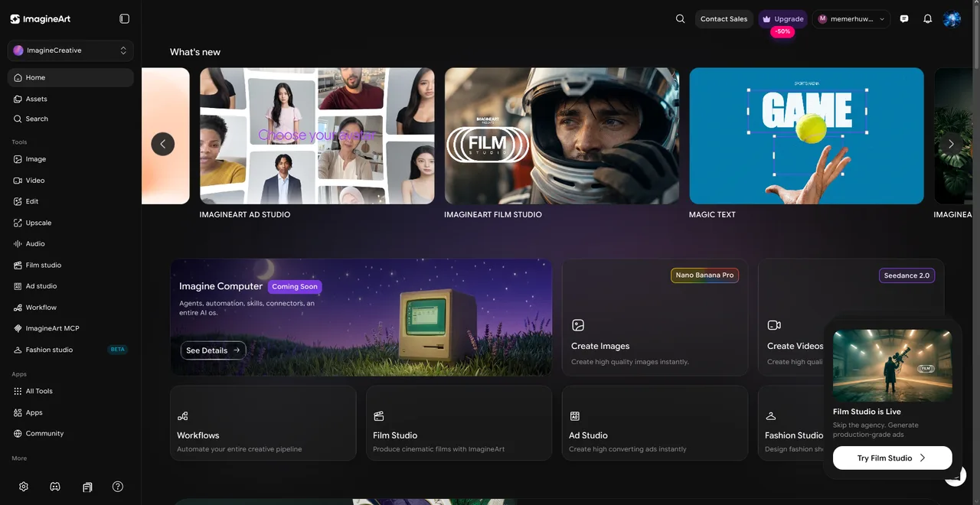Viewport: 980px width, 505px height.
Task: Open Assets in sidebar
Action: click(70, 99)
